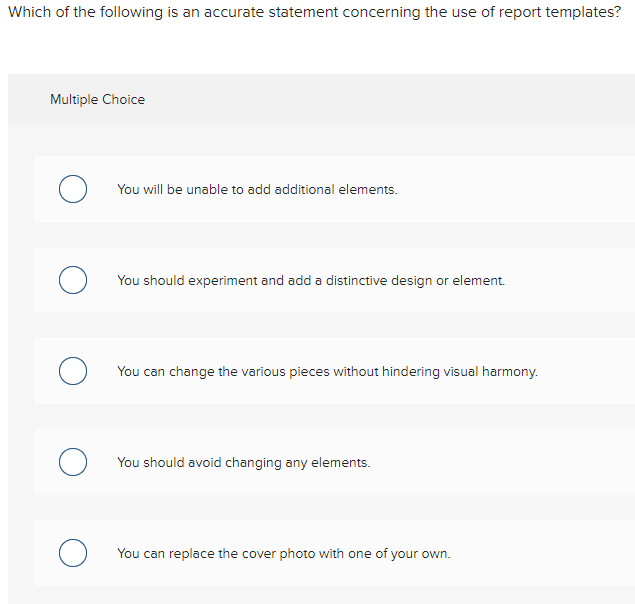Click the words 'visual harmony' in third option
Image resolution: width=635 pixels, height=604 pixels.
pyautogui.click(x=490, y=371)
